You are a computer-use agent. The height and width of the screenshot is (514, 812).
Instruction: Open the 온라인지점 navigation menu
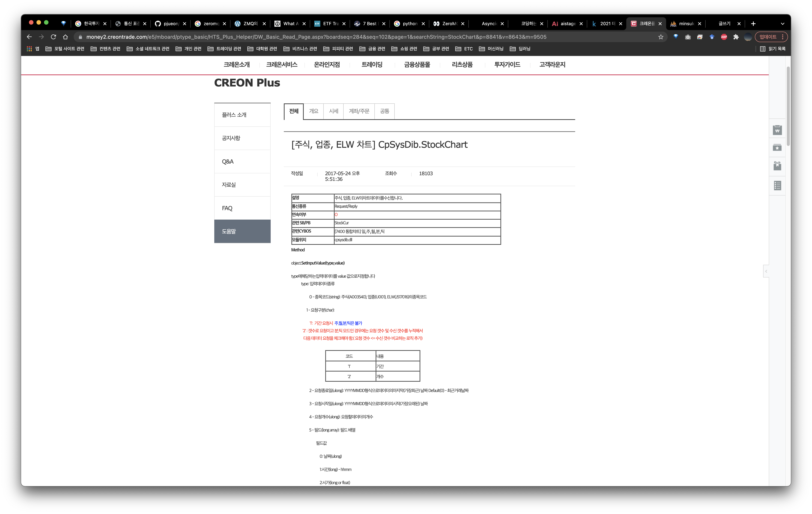point(327,64)
